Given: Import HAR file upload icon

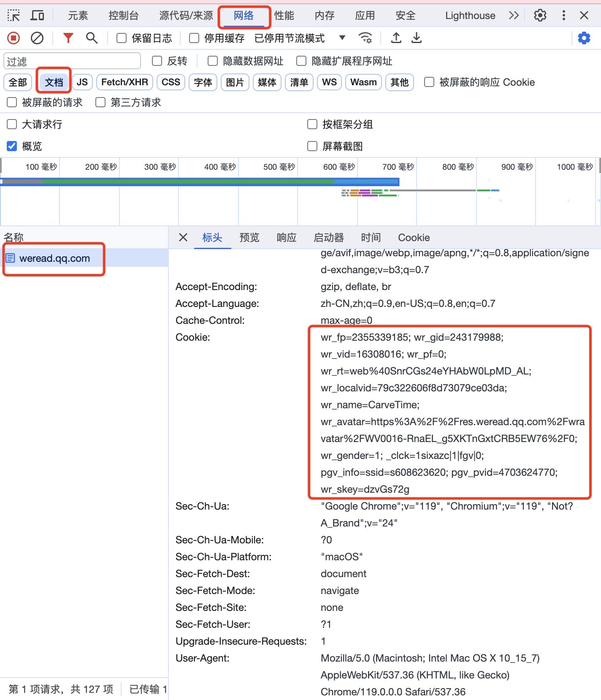Looking at the screenshot, I should click(x=396, y=38).
